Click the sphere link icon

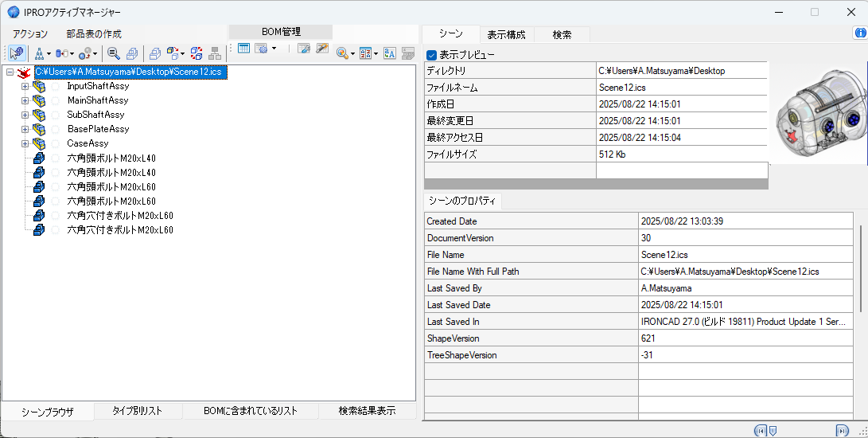pyautogui.click(x=84, y=53)
